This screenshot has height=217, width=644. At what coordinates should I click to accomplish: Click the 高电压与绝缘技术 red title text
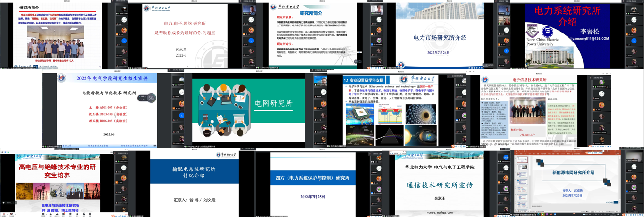click(51, 171)
